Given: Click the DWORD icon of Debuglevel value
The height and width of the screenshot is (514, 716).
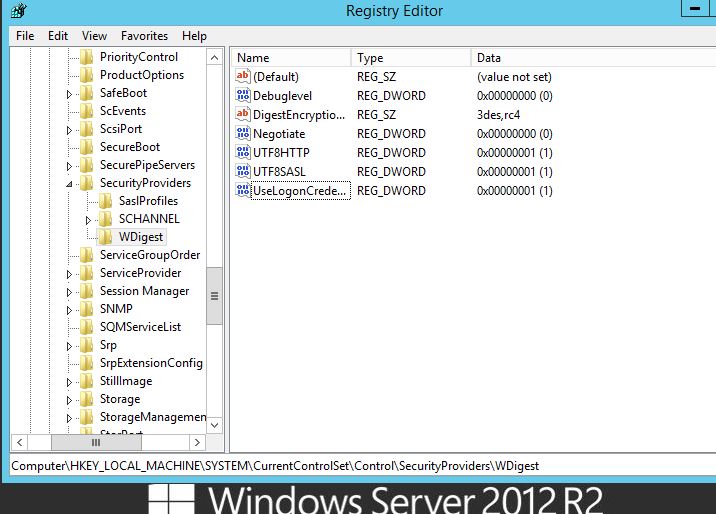Looking at the screenshot, I should click(242, 95).
